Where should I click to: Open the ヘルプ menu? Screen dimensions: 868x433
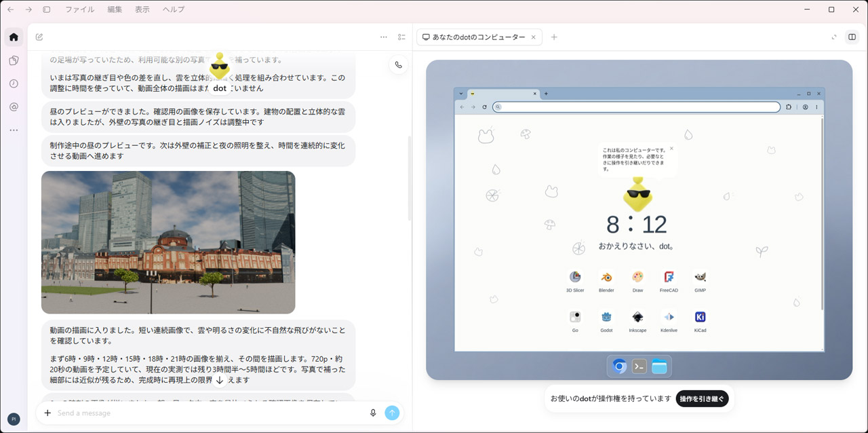[x=174, y=10]
